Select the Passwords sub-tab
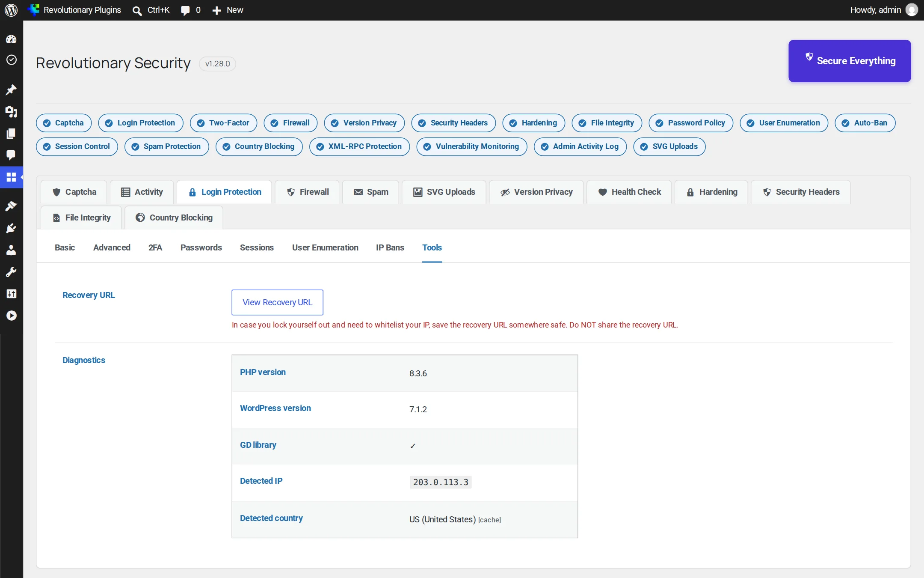This screenshot has height=578, width=924. click(x=201, y=247)
